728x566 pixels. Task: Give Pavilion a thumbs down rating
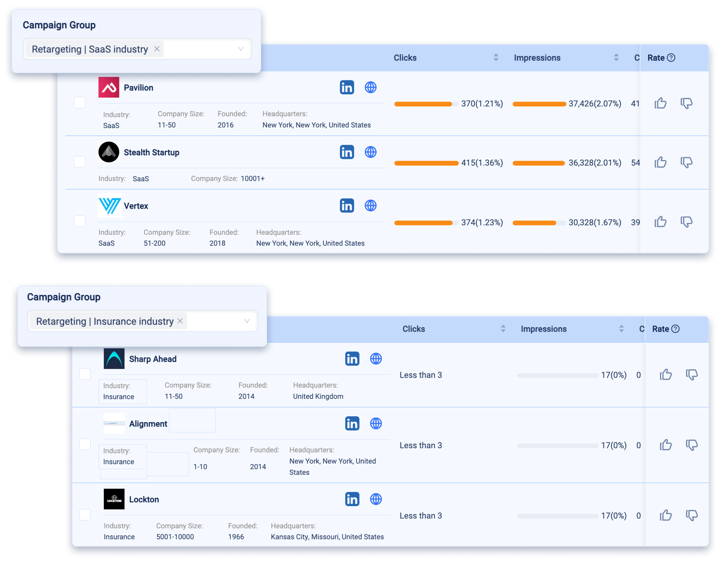(x=686, y=103)
